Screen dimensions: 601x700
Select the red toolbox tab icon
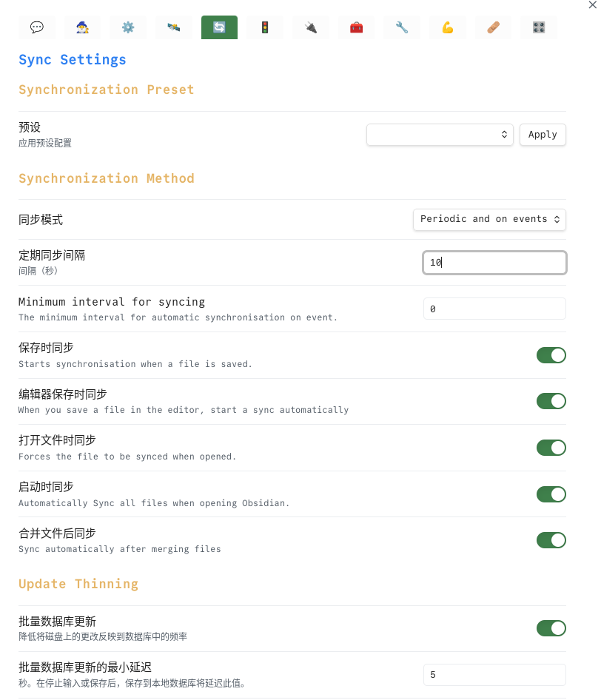[x=357, y=27]
